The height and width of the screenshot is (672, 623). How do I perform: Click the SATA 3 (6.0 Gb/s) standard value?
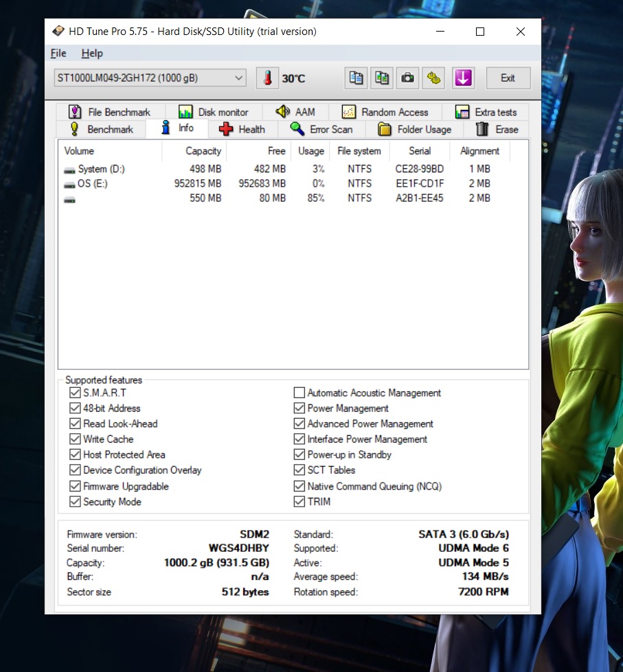(x=464, y=535)
